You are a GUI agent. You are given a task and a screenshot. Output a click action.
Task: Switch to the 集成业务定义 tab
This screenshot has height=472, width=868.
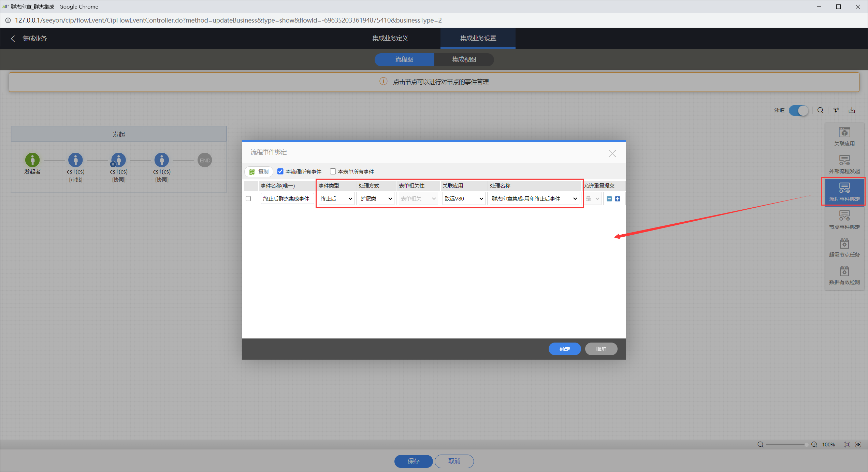[390, 38]
